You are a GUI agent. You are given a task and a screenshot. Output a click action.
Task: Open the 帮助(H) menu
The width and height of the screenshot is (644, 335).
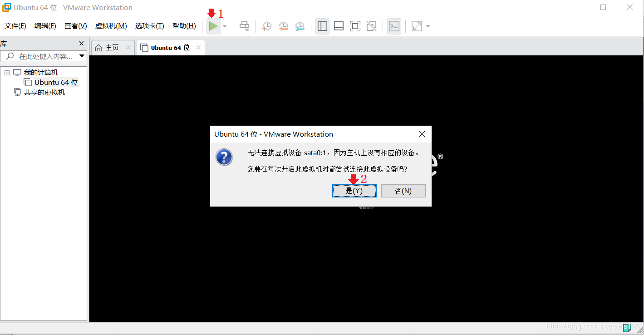pyautogui.click(x=184, y=26)
